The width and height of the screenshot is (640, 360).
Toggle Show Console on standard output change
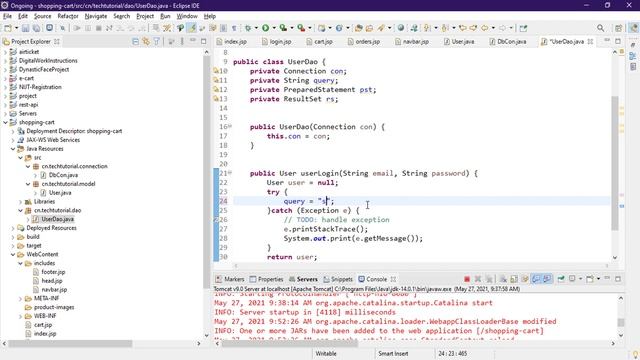click(536, 279)
